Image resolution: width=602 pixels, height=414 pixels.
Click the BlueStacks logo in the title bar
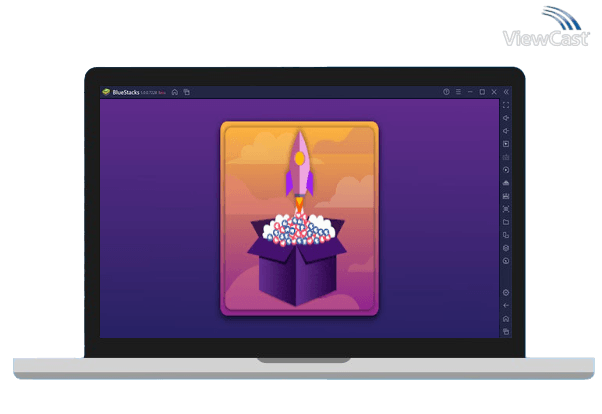coord(106,92)
